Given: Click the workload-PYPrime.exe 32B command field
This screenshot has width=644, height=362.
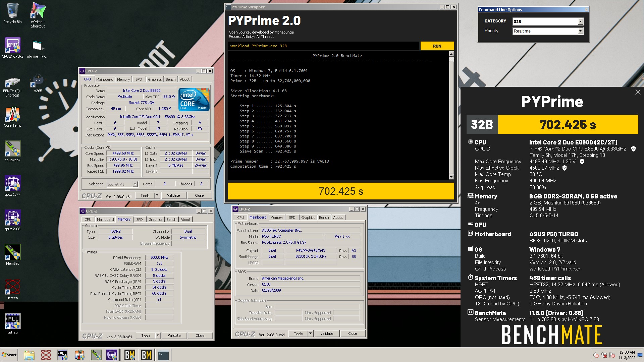Looking at the screenshot, I should pyautogui.click(x=324, y=46).
